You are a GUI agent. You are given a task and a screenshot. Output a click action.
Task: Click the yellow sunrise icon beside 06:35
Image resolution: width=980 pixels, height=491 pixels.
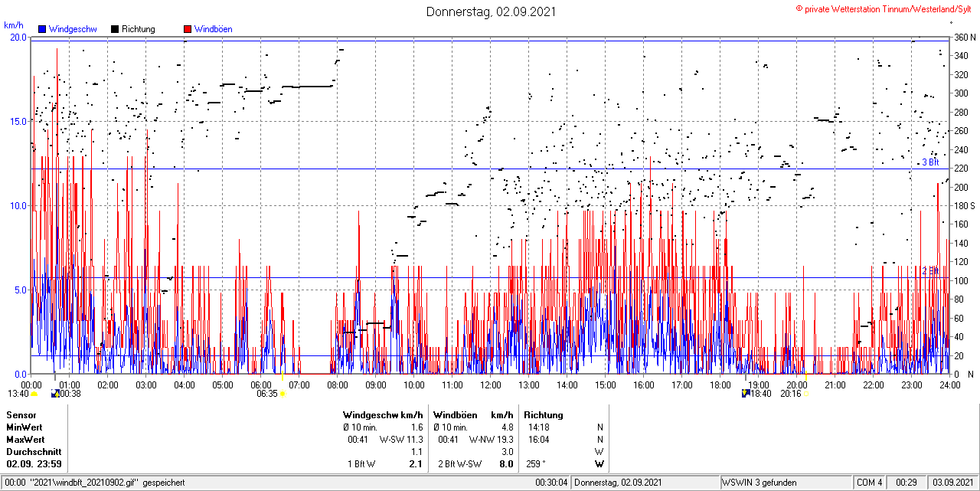pos(283,394)
